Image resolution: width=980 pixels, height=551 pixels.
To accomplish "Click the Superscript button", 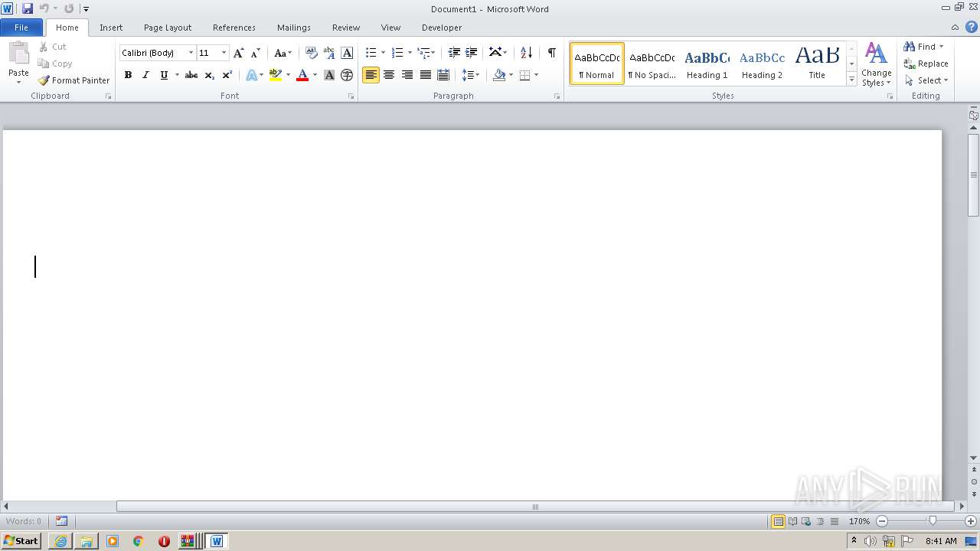I will click(x=227, y=75).
